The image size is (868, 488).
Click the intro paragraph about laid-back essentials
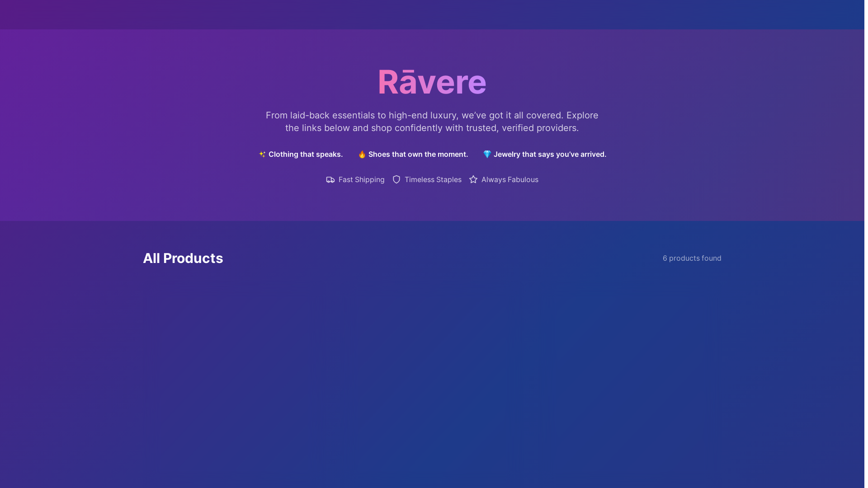(x=432, y=122)
